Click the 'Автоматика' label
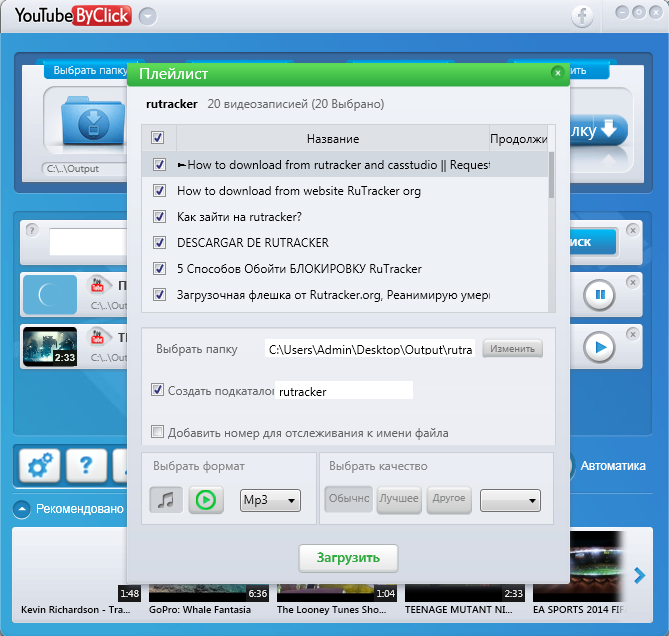The width and height of the screenshot is (669, 636). point(613,465)
